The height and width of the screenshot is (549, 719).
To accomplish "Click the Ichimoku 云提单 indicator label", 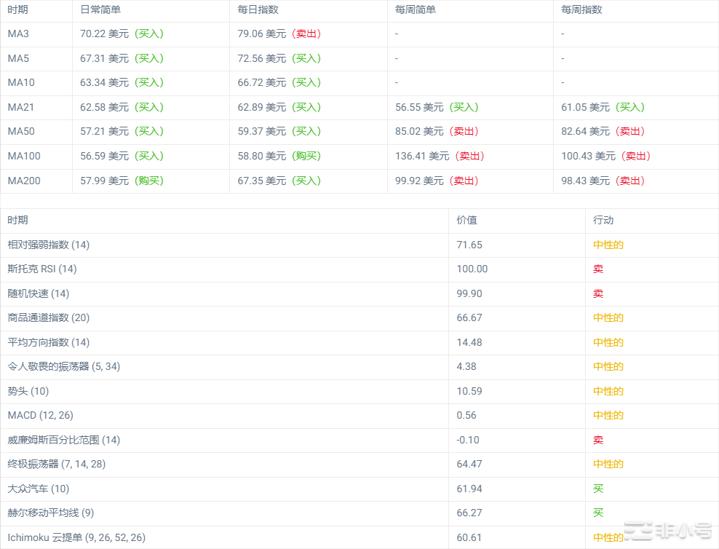I will coord(75,538).
